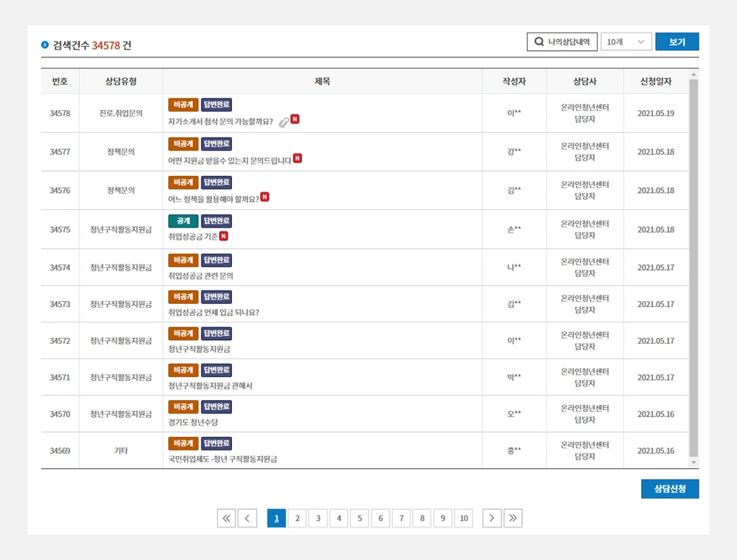
Task: Open post 취업성공금 관련 문의
Action: tap(201, 276)
